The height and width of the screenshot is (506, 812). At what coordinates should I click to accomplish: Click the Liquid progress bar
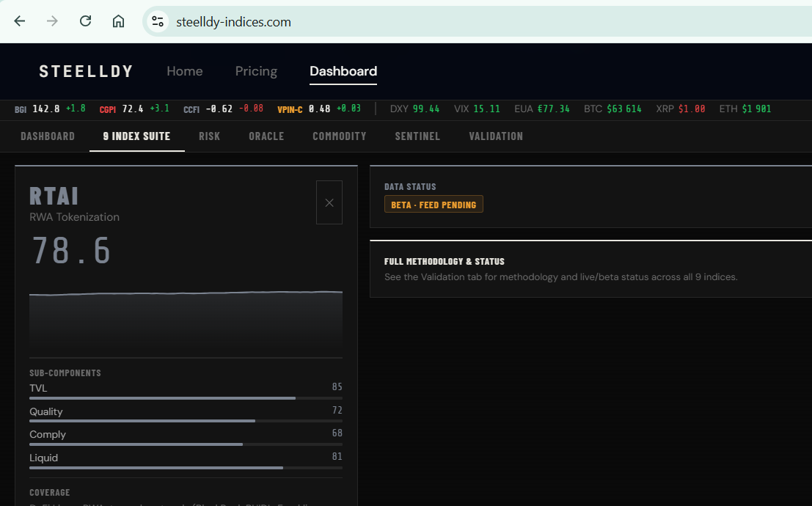coord(186,468)
